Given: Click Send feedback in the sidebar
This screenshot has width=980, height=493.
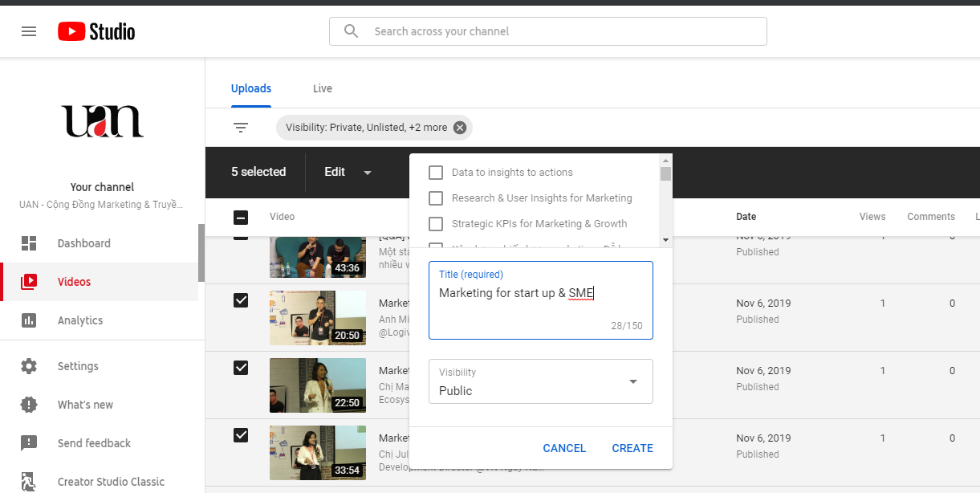Looking at the screenshot, I should tap(94, 443).
